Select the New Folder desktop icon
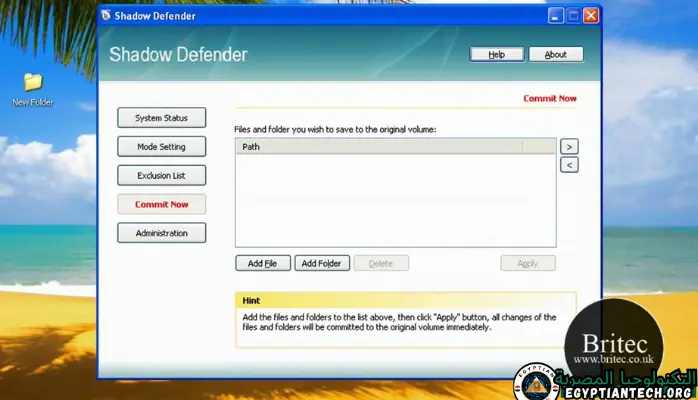 33,83
